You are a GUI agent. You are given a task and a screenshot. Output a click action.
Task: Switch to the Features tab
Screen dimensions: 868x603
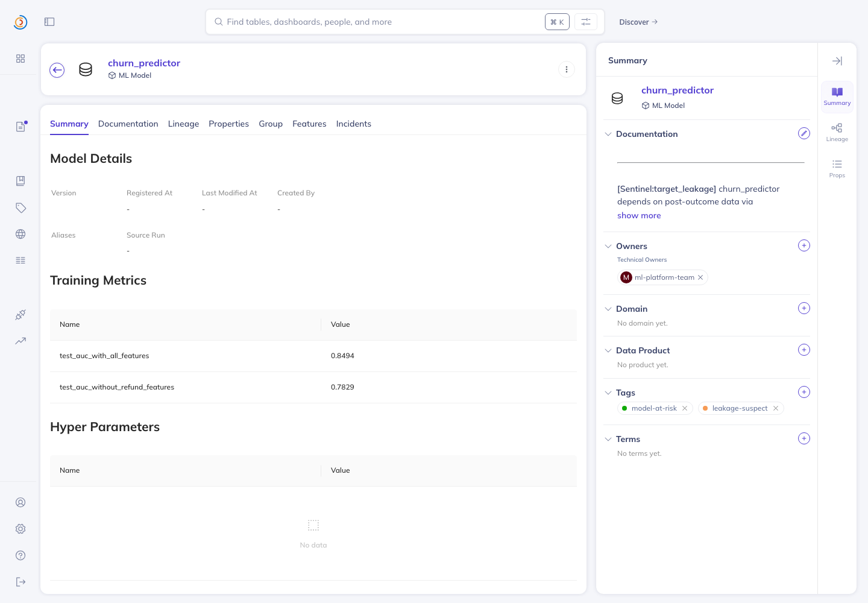[309, 124]
